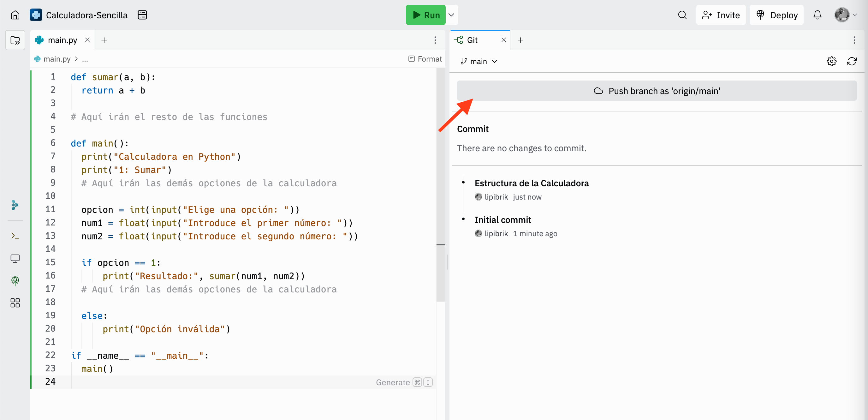This screenshot has height=420, width=868.
Task: Open the main branch selector dropdown
Action: coord(479,61)
